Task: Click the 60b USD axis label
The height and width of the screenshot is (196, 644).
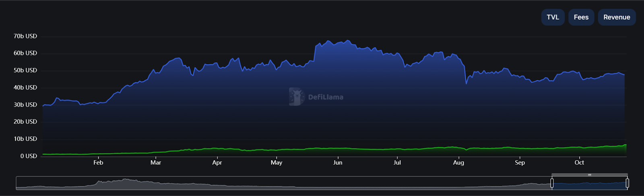Action: [25, 53]
